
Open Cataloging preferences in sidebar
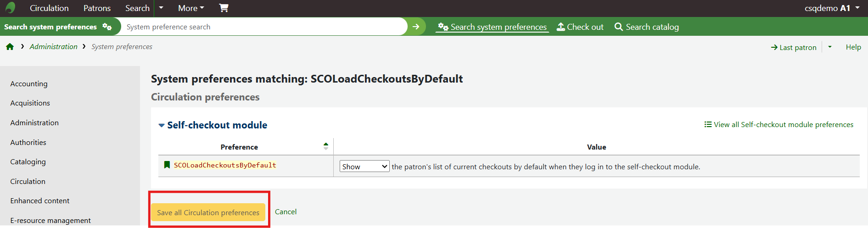[x=28, y=162]
